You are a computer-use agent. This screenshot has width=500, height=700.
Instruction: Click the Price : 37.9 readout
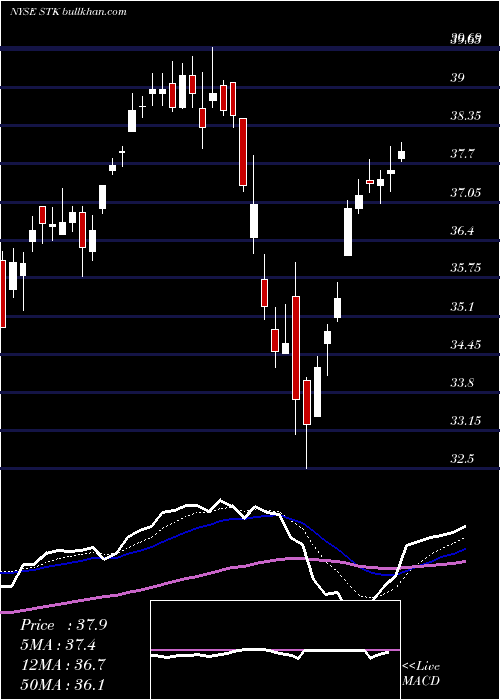[63, 625]
